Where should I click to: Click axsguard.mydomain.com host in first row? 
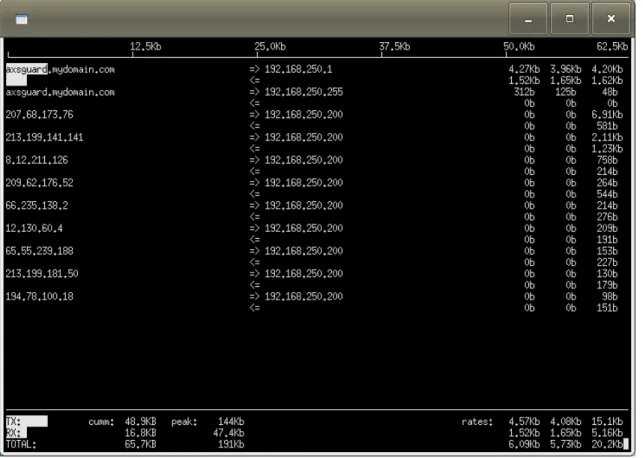(x=60, y=69)
